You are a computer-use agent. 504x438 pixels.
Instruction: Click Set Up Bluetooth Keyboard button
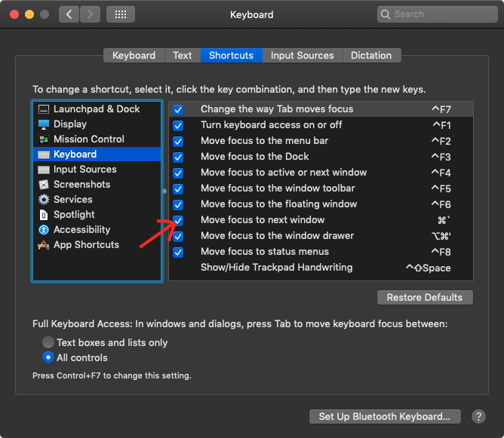pyautogui.click(x=385, y=416)
